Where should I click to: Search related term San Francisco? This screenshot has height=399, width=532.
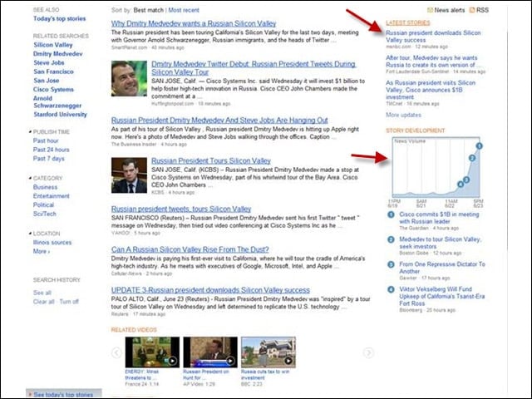pyautogui.click(x=53, y=71)
